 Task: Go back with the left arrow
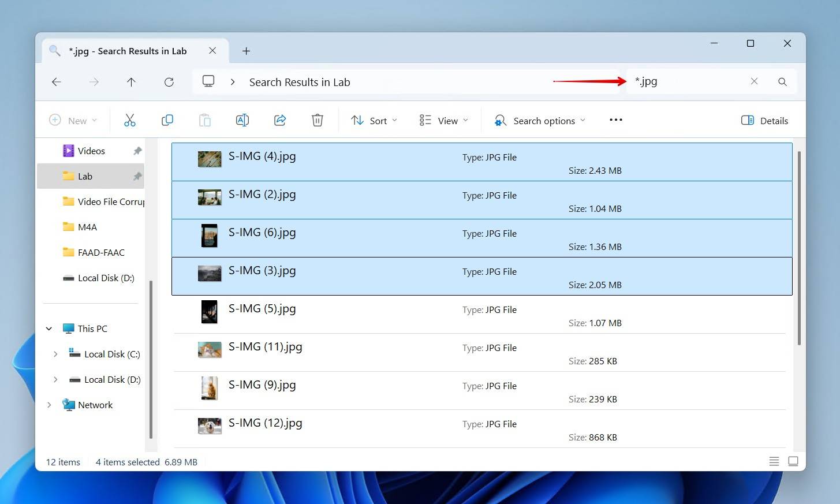click(x=57, y=82)
